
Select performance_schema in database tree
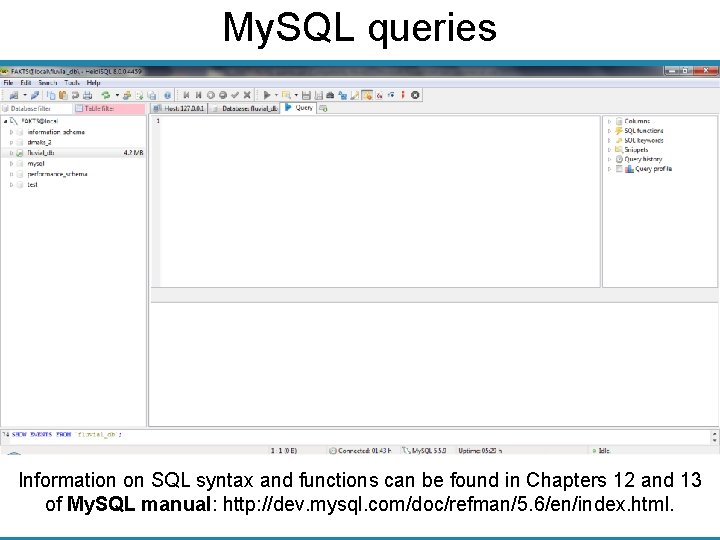pyautogui.click(x=57, y=174)
